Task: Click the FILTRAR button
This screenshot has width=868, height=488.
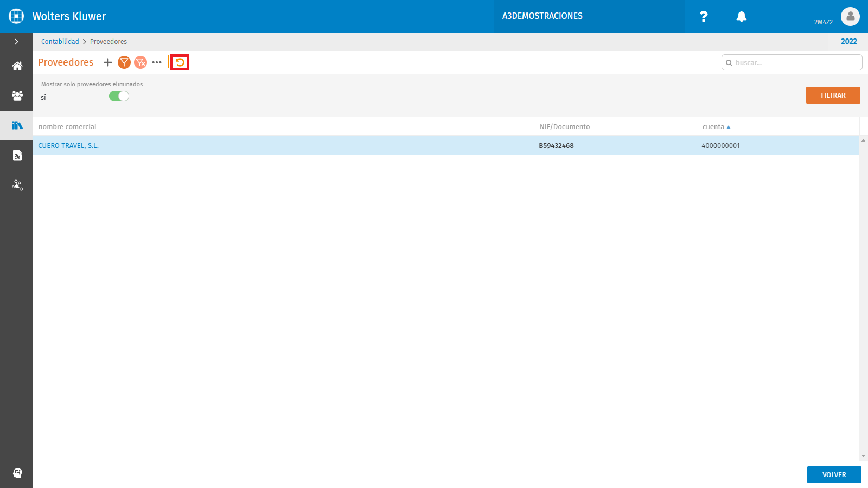Action: [833, 95]
